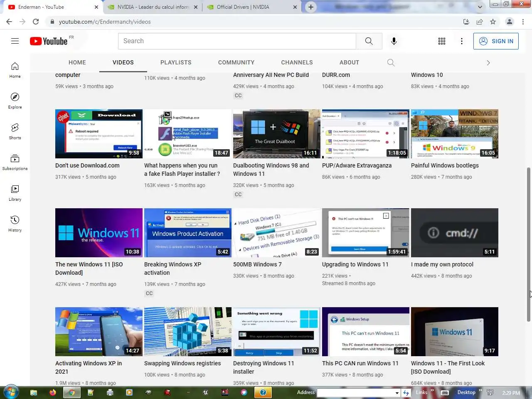Bookmark this page with star icon
Screen dimensions: 532x399
(x=493, y=22)
